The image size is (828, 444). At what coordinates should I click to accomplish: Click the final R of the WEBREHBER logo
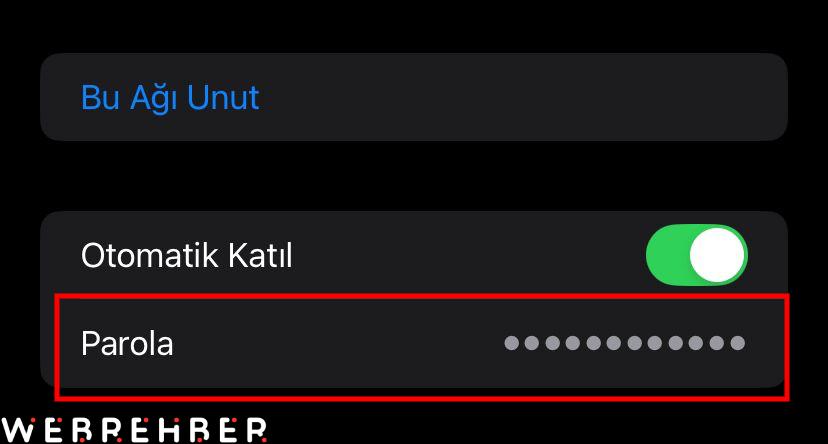click(x=257, y=430)
